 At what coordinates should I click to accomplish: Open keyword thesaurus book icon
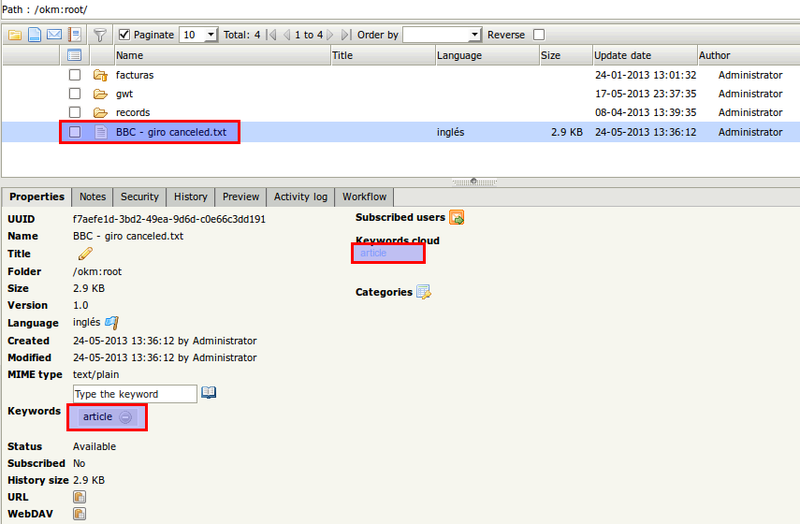coord(208,392)
